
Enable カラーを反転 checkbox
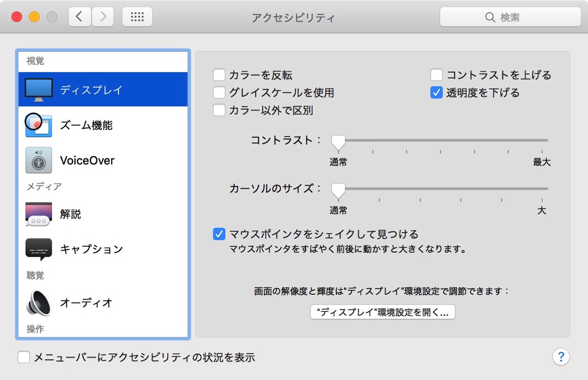[219, 75]
